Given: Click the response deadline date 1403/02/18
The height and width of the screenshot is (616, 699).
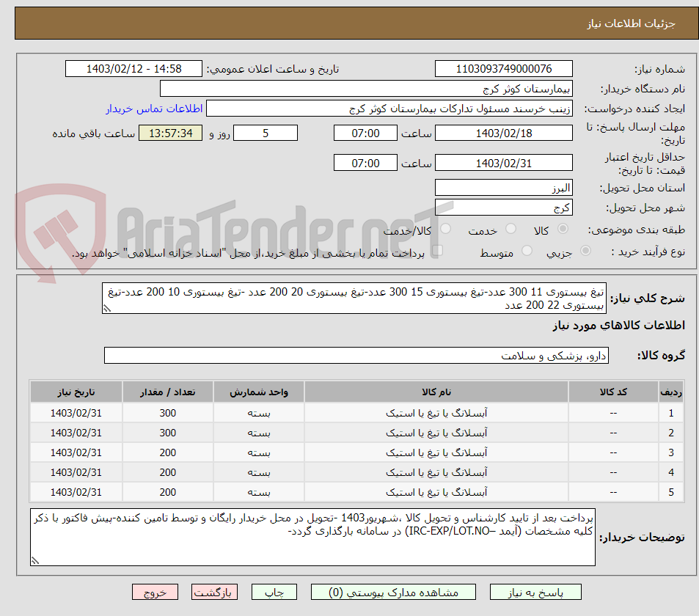Looking at the screenshot, I should [x=504, y=133].
